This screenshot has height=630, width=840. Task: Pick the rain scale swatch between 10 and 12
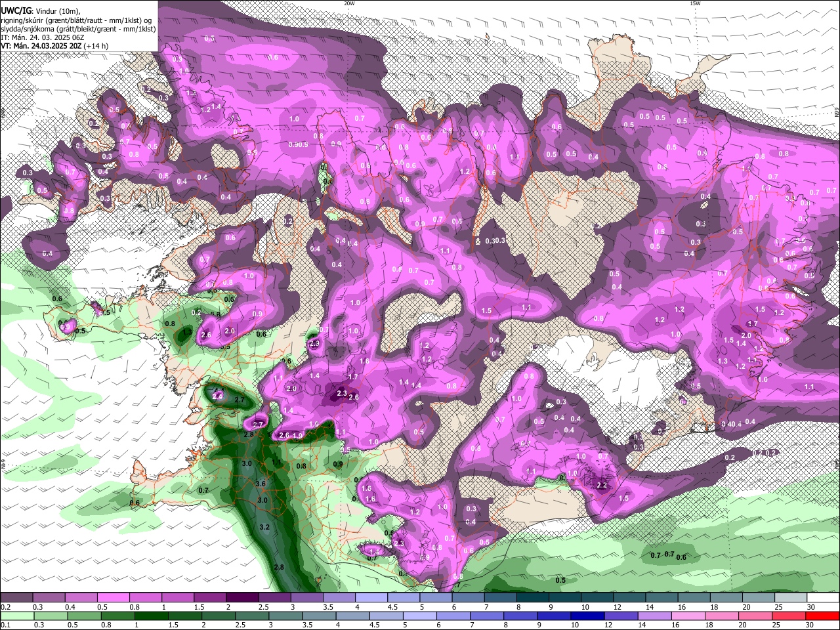tap(588, 616)
